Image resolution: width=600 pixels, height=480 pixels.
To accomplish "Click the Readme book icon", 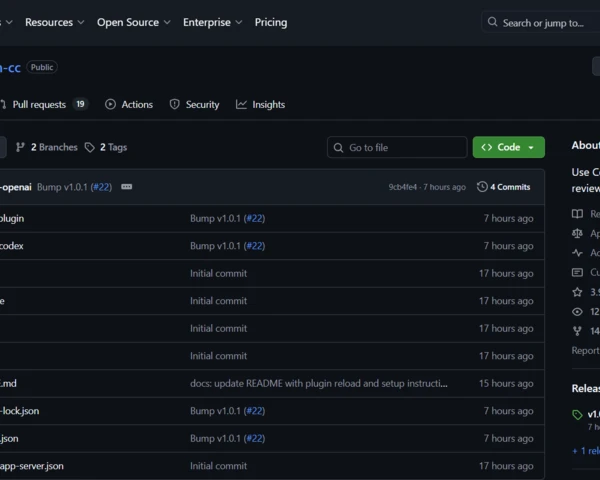I will (577, 214).
